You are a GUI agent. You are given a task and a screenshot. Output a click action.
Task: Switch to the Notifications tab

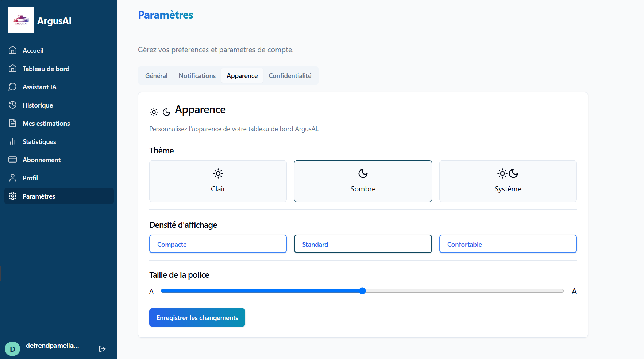[197, 75]
